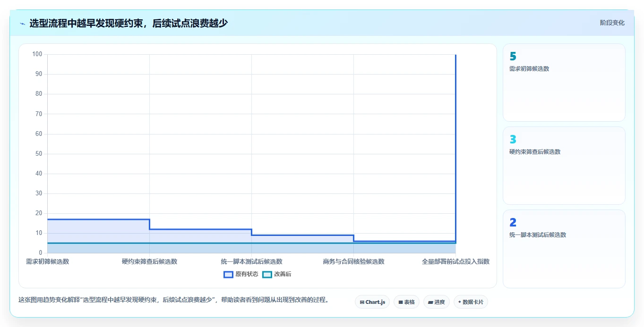Viewport: 644px width, 327px height.
Task: Open the 统一脚本测试后候选数 stat card
Action: [x=564, y=249]
